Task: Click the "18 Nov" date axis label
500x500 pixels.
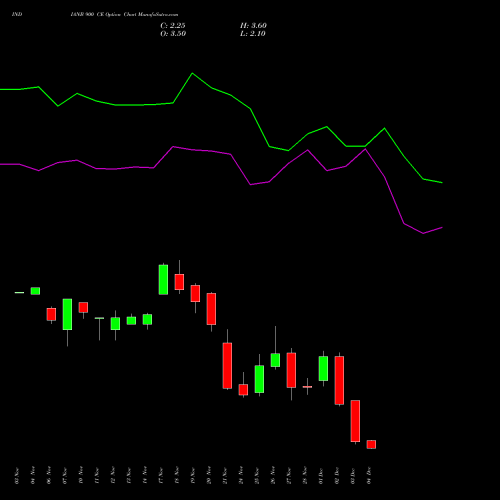Action: (177, 476)
